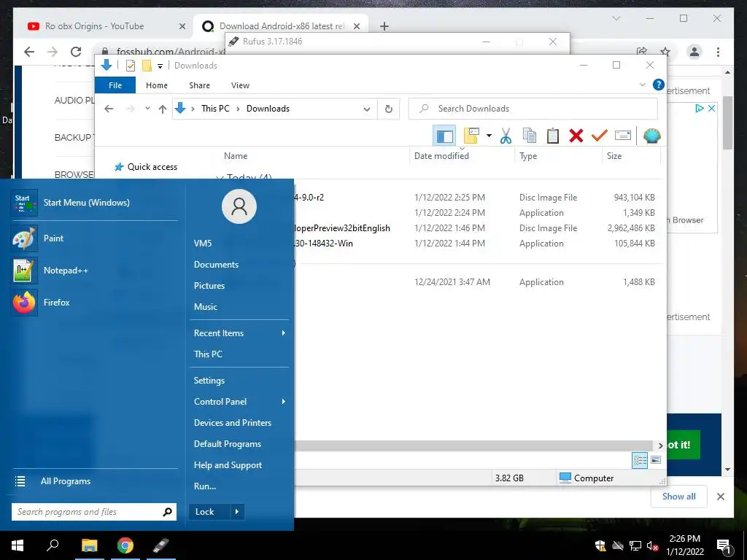The image size is (747, 560).
Task: Click the Classic Shell seashell icon
Action: 651,136
